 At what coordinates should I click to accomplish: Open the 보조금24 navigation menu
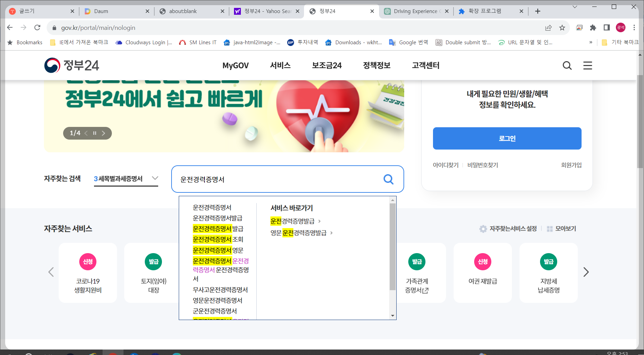[326, 65]
